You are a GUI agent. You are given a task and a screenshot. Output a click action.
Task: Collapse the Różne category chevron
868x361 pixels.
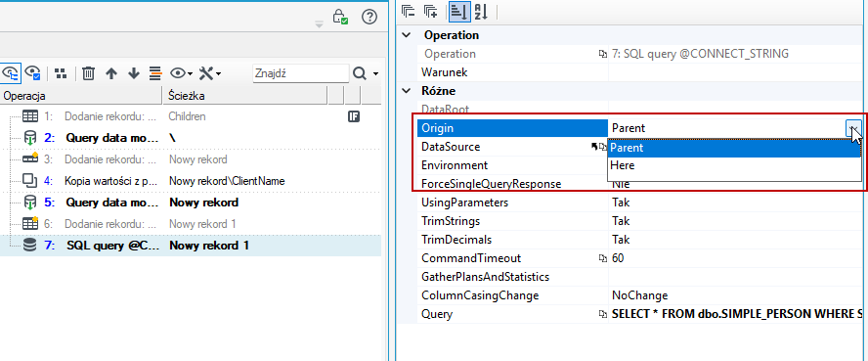407,91
